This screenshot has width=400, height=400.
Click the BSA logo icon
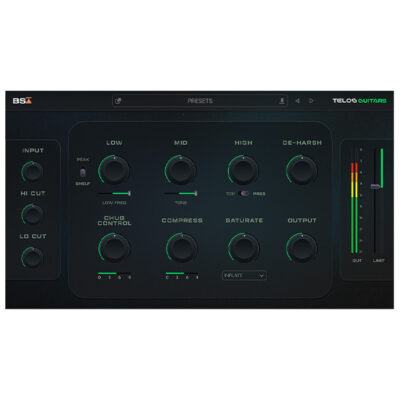tap(22, 100)
